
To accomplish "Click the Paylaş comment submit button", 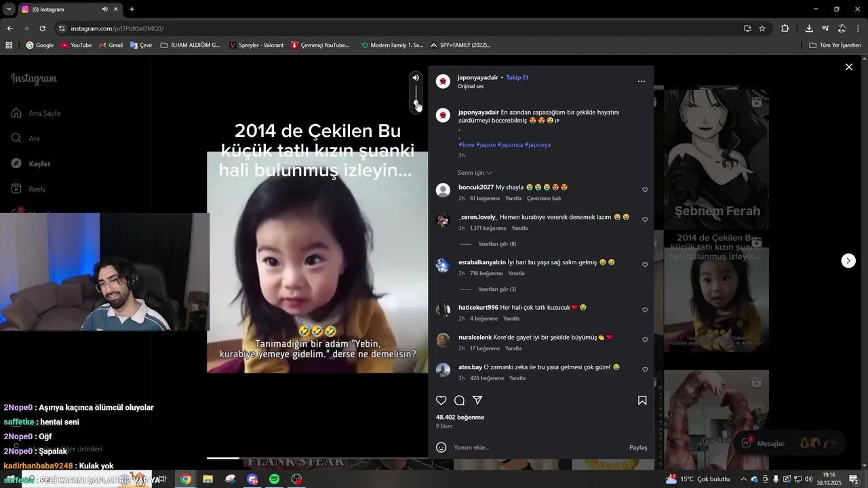I will tap(638, 447).
